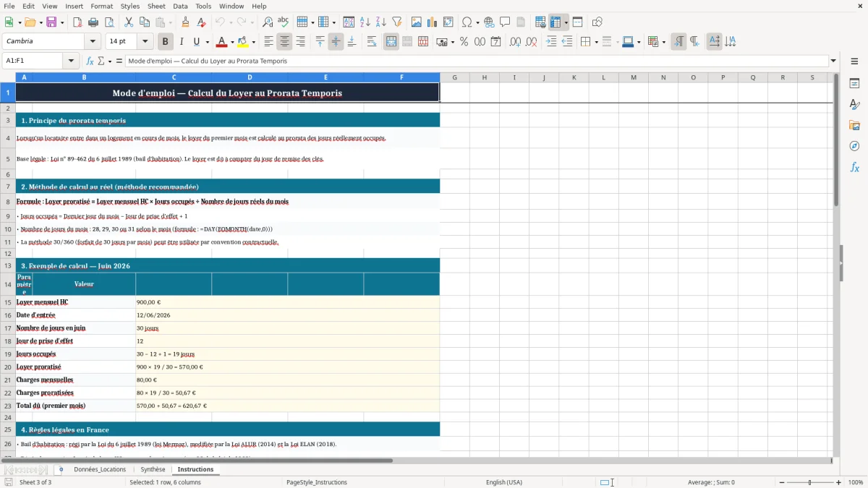Viewport: 868px width, 488px height.
Task: Open Borders dropdown arrow
Action: click(x=595, y=42)
